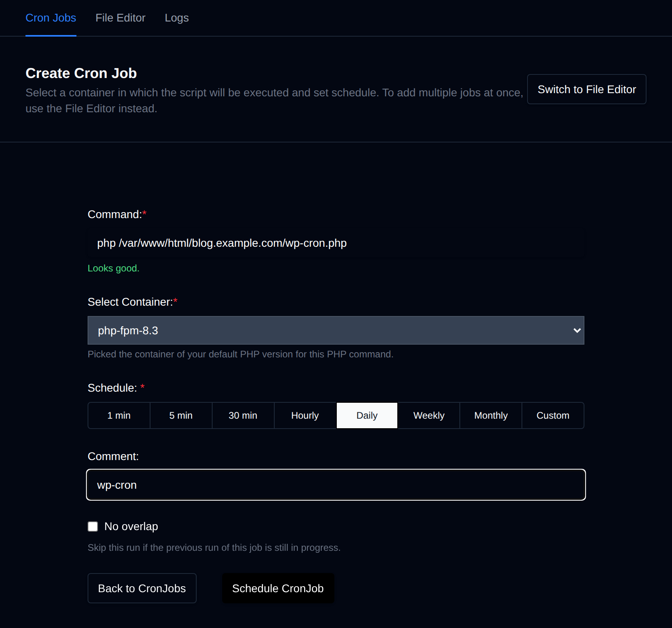672x628 pixels.
Task: Click the Create Cron Job heading
Action: click(x=81, y=73)
